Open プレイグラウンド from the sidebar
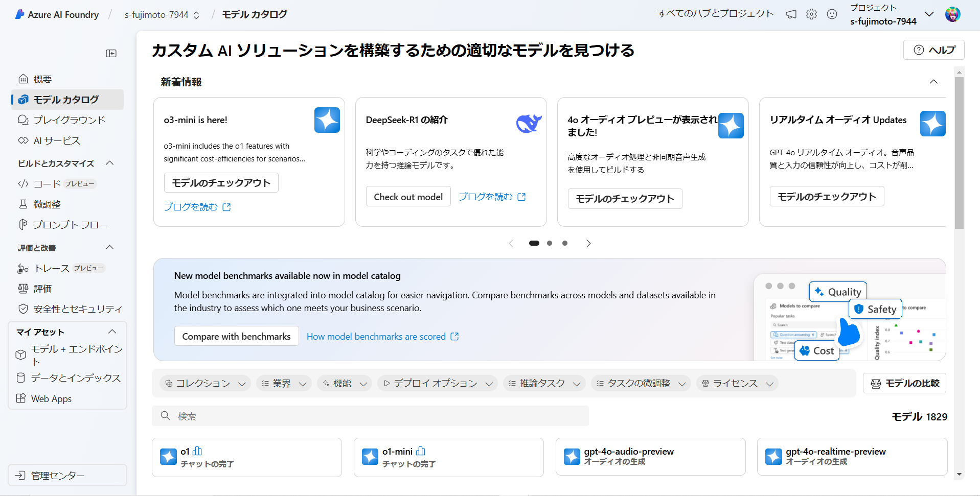Screen dimensions: 980x496 tap(67, 120)
